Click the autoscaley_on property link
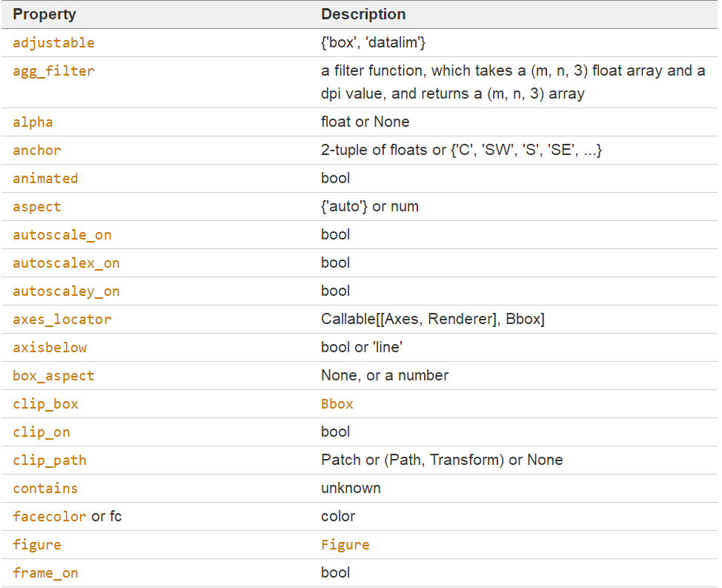Viewport: 722px width, 588px height. pyautogui.click(x=66, y=291)
